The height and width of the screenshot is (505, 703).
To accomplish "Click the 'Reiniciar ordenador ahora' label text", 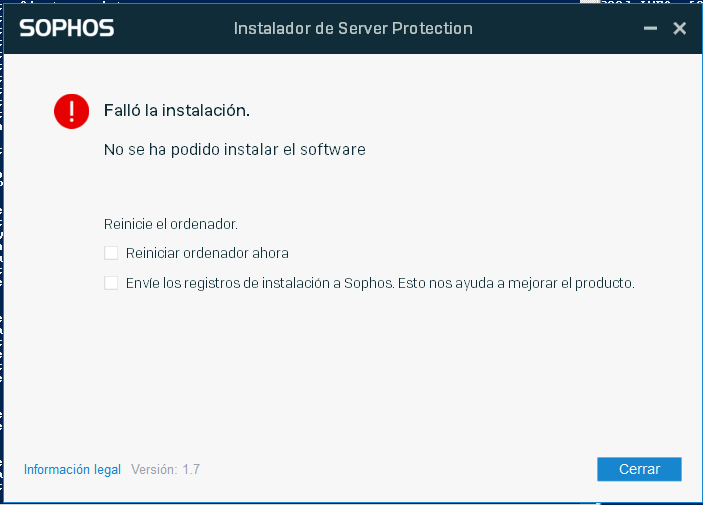I will coord(207,253).
